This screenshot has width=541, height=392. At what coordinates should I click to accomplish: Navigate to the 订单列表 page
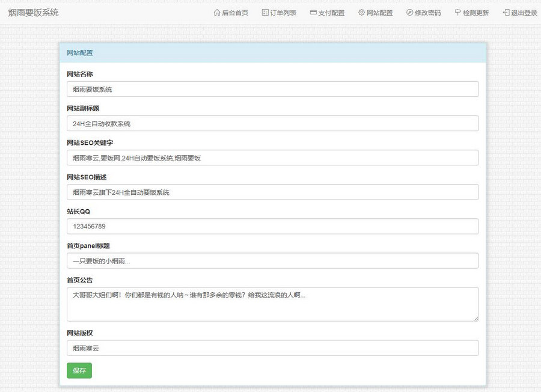coord(283,12)
